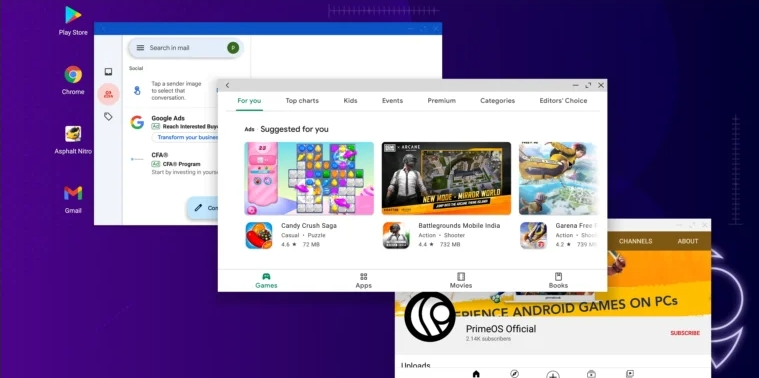Subscribe to PrimeOS Official channel
Viewport: 759px width, 378px height.
(685, 333)
